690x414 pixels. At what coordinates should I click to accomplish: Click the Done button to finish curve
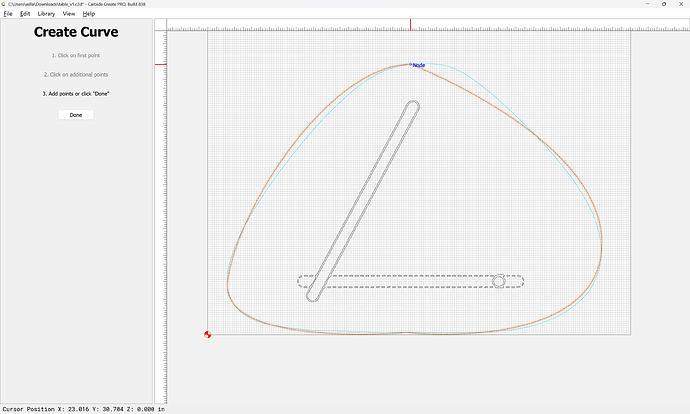point(76,115)
